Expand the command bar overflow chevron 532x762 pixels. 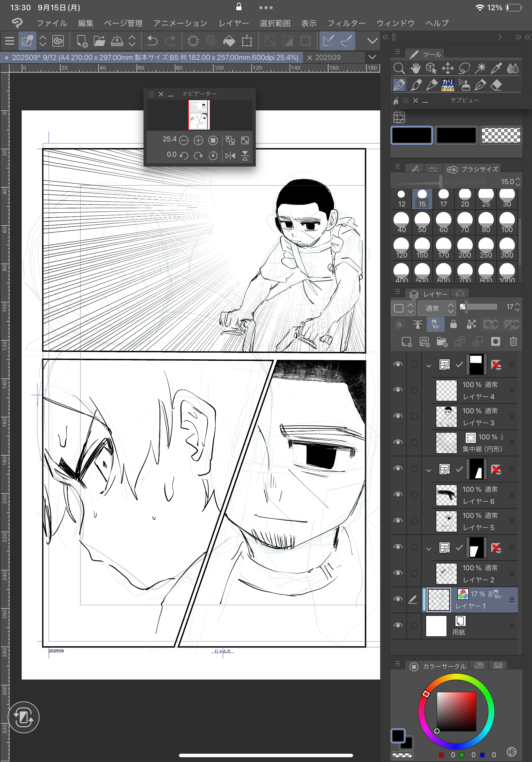(x=373, y=41)
